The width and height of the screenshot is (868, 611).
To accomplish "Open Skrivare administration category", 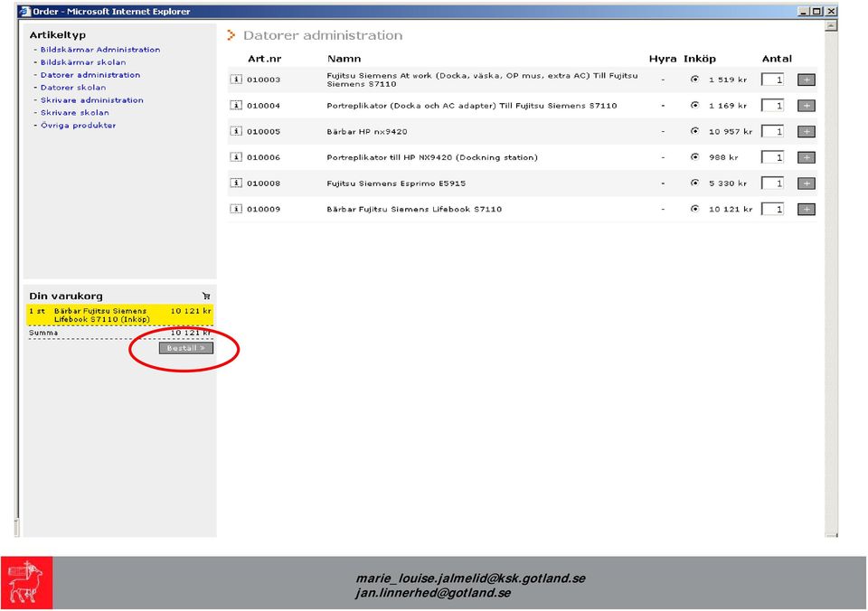I will tap(92, 100).
